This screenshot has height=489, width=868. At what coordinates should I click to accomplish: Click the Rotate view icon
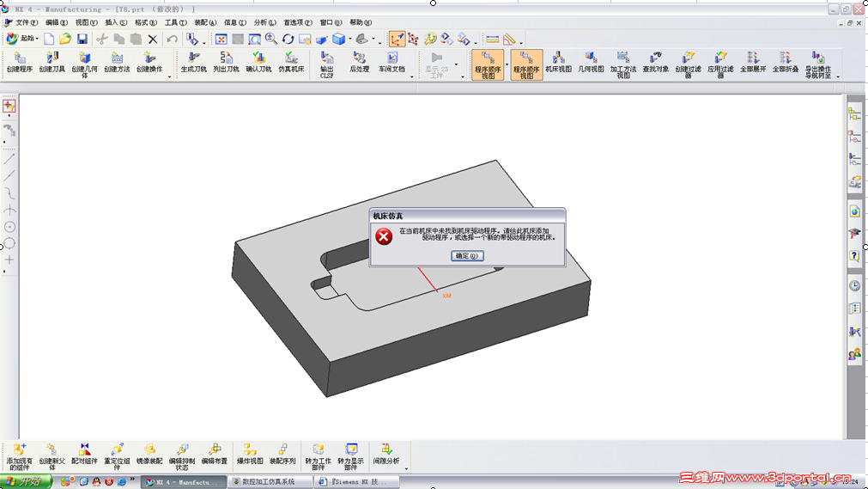click(x=288, y=39)
